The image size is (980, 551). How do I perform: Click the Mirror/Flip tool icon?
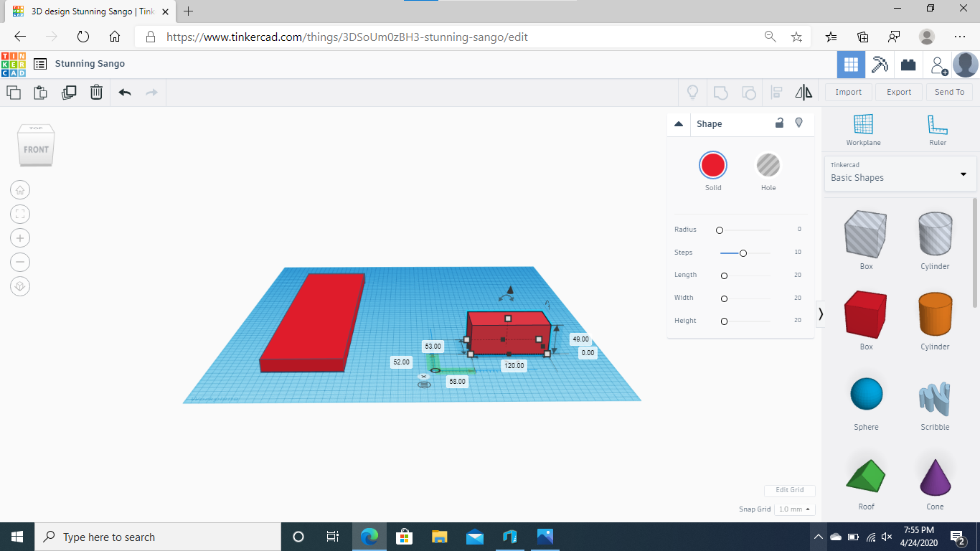click(x=803, y=92)
